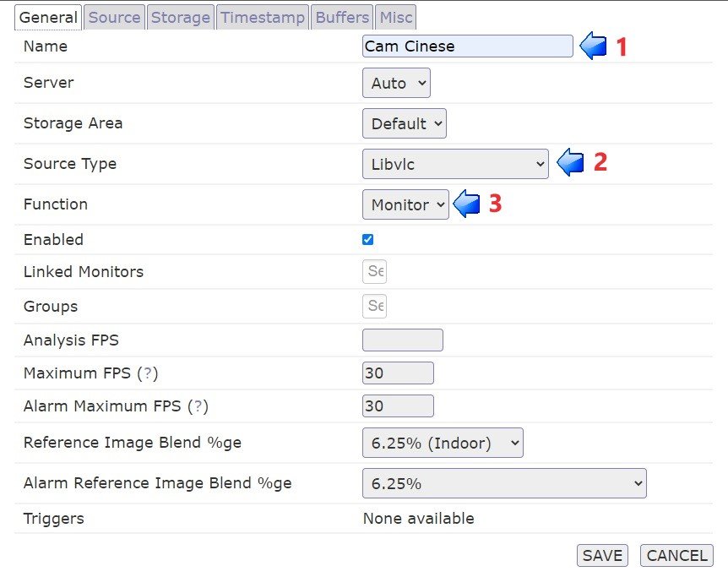Viewport: 728px width, 577px height.
Task: Switch to the Misc tab
Action: pos(394,16)
